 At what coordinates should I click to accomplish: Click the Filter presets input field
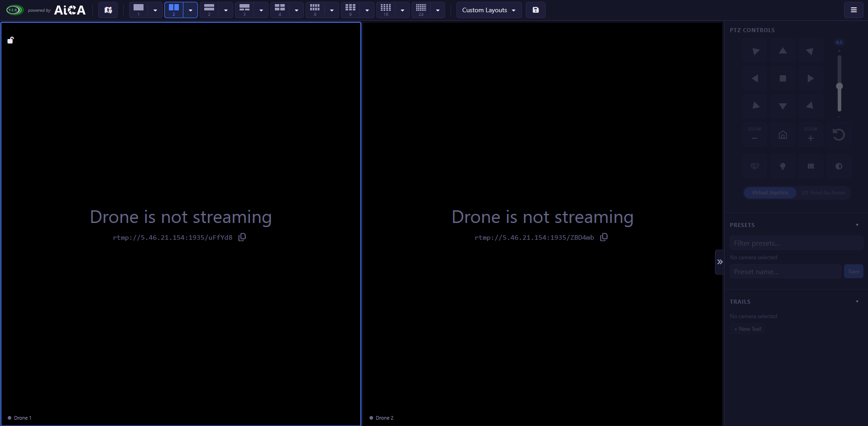pos(796,243)
